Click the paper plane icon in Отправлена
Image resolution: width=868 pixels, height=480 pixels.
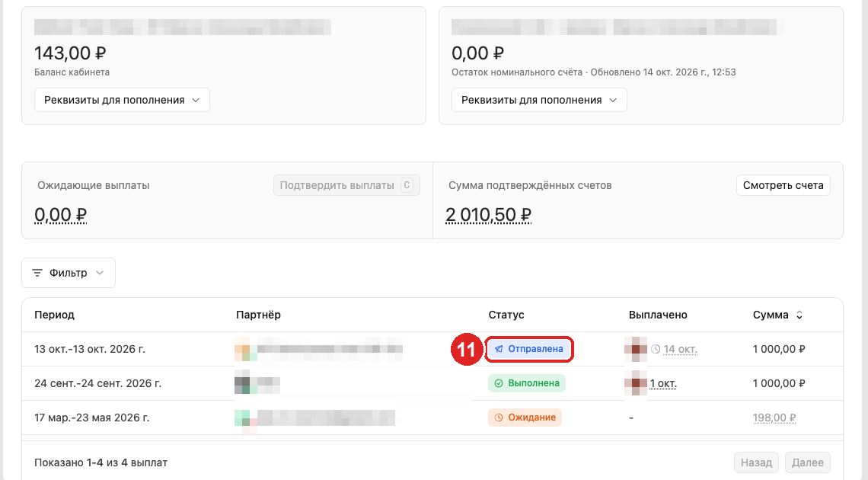[499, 349]
